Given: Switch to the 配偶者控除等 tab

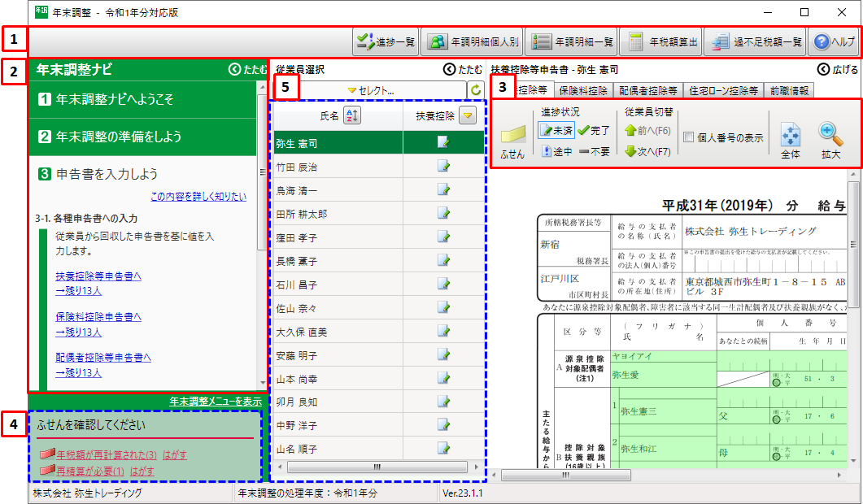Looking at the screenshot, I should (x=647, y=91).
